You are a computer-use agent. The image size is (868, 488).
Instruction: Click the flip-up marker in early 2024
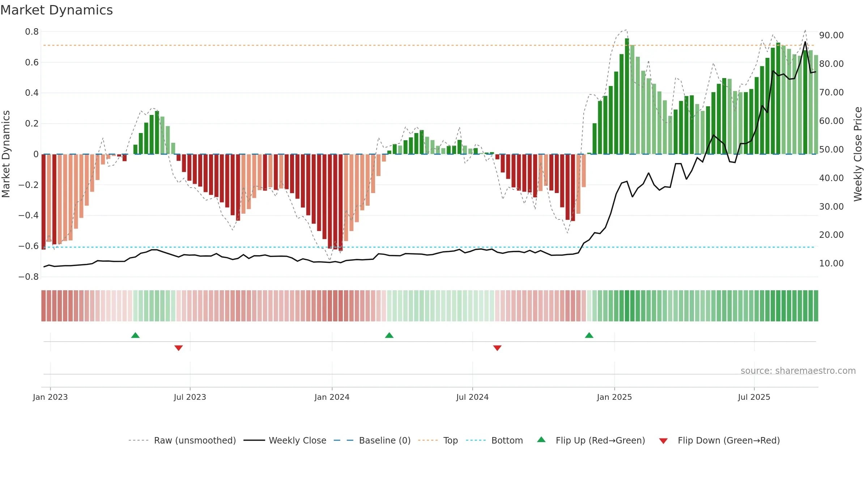tap(389, 335)
